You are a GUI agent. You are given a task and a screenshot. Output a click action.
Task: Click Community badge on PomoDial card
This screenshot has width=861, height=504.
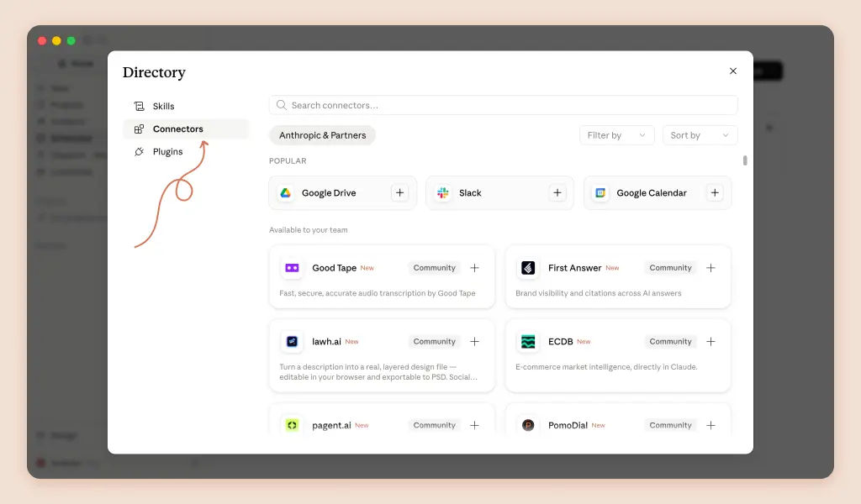pos(670,425)
